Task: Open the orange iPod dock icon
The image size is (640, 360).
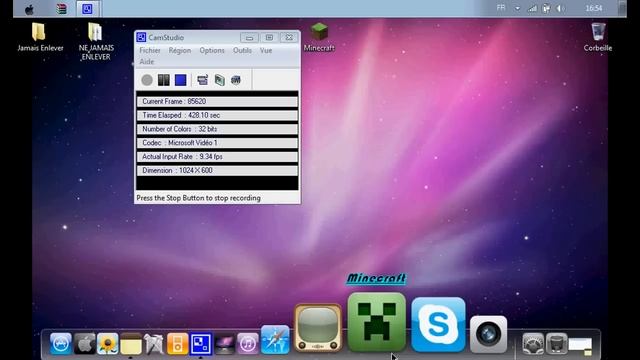Action: [178, 344]
